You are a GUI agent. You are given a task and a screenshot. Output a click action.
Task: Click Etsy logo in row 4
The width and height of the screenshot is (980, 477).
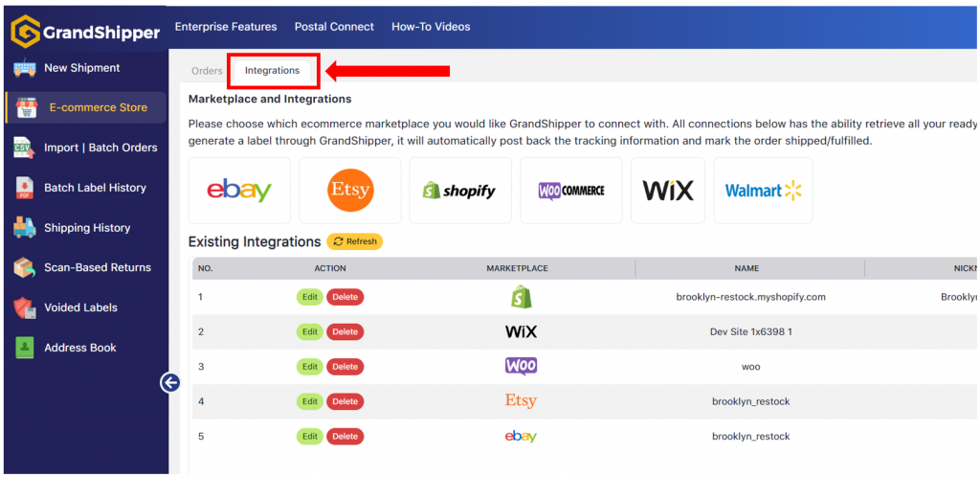pyautogui.click(x=521, y=400)
